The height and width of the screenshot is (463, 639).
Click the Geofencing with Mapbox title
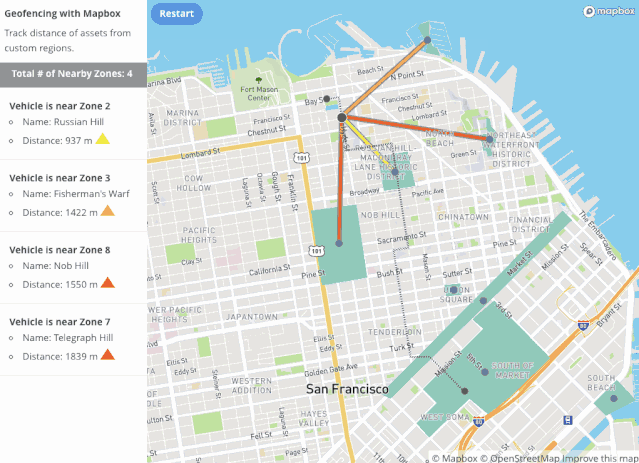point(62,13)
